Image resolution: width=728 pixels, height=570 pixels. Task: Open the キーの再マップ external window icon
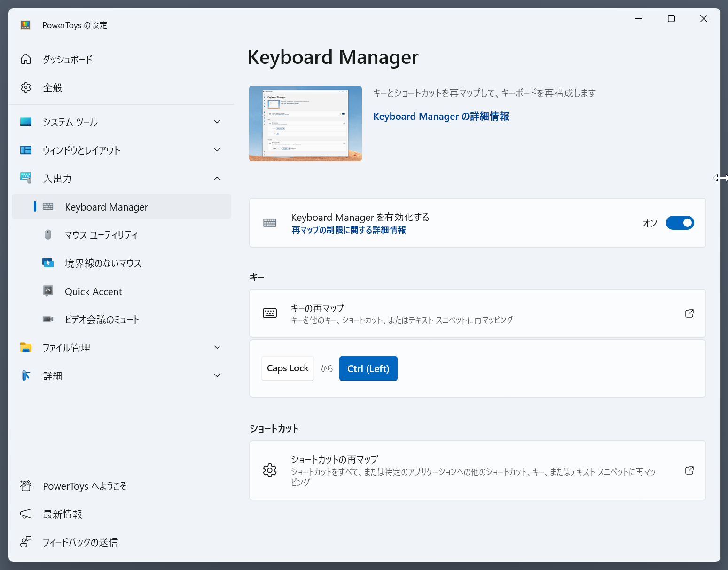(689, 313)
